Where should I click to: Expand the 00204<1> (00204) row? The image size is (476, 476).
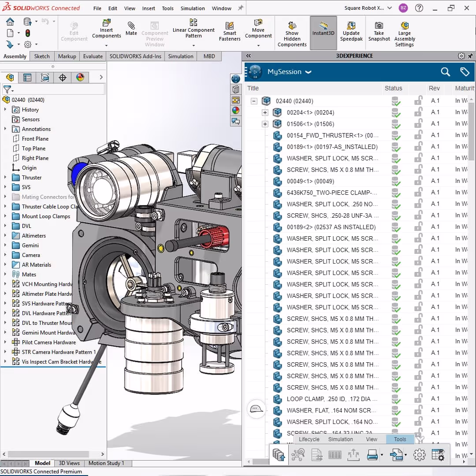(265, 113)
